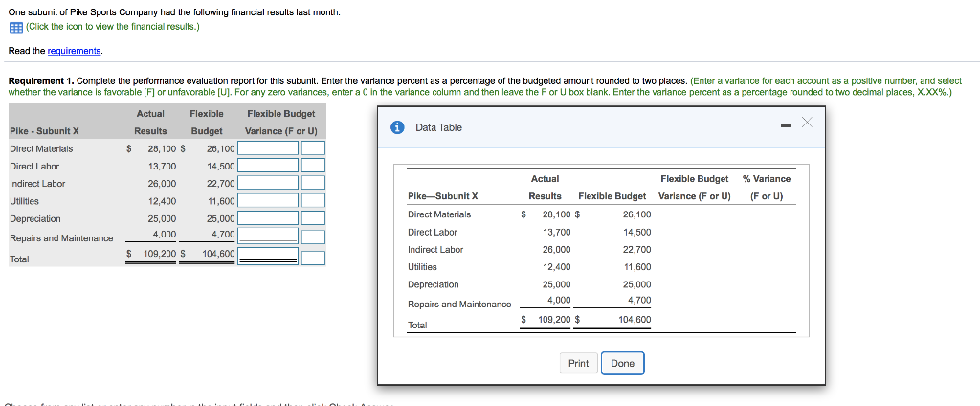Click Indirect Labor variance amount field

click(268, 184)
